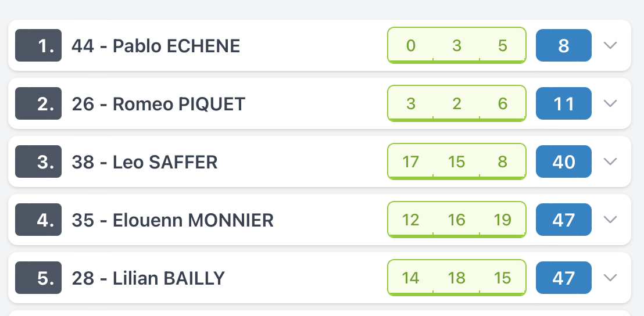Expand Leo SAFFER's row chevron
Image resolution: width=644 pixels, height=316 pixels.
tap(610, 161)
